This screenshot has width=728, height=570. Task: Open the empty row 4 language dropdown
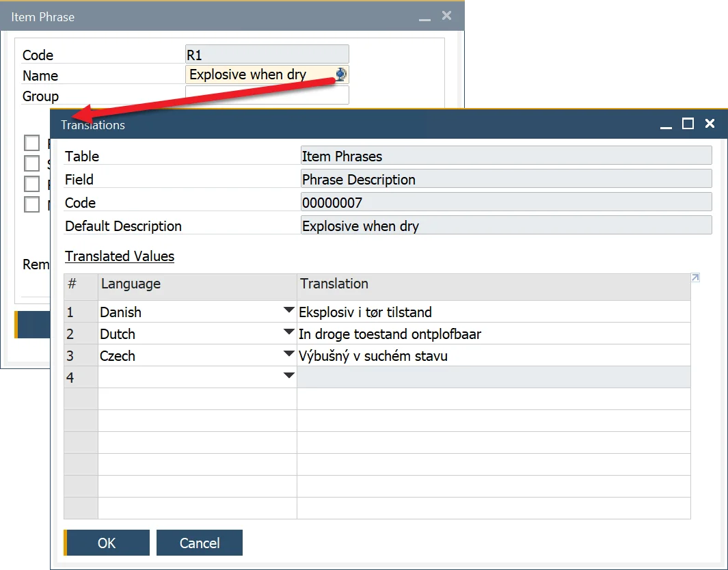pos(288,377)
